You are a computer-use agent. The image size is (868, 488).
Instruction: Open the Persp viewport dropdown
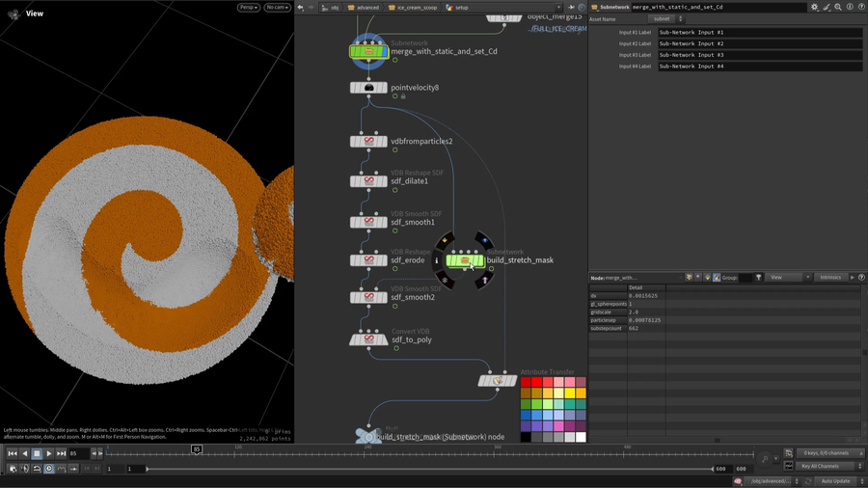pos(249,8)
